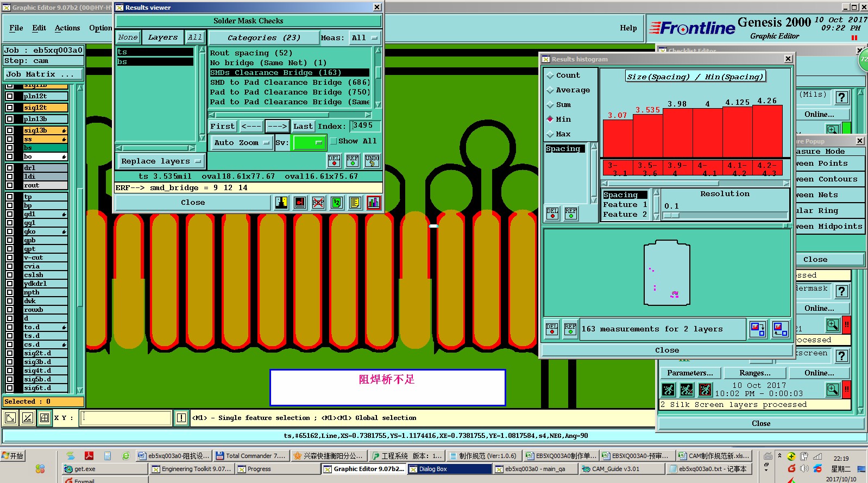This screenshot has width=868, height=483.
Task: Open the Actions menu
Action: tap(67, 28)
